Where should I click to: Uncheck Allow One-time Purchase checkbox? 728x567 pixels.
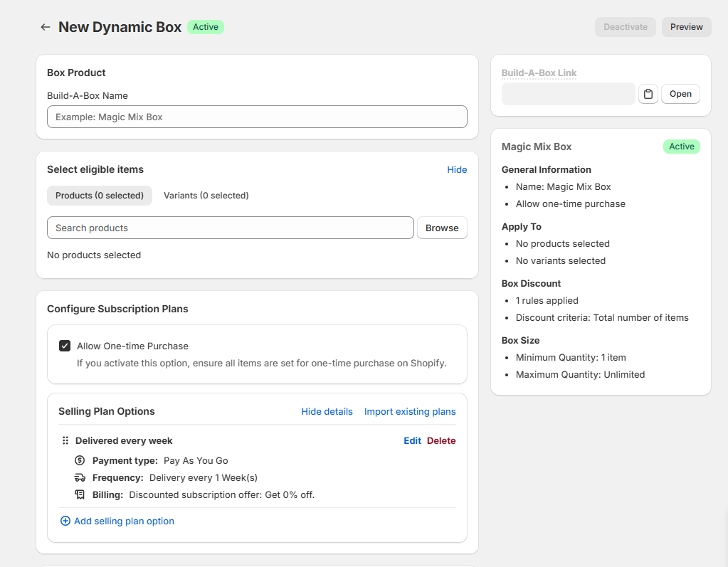(65, 346)
